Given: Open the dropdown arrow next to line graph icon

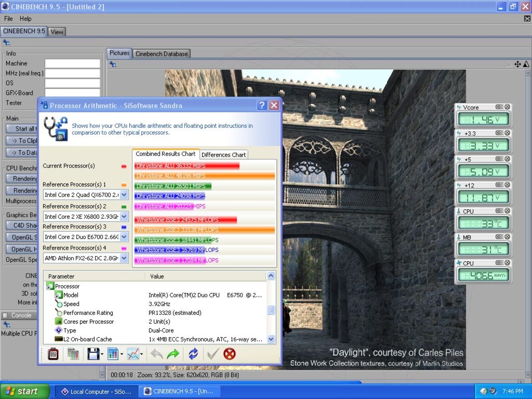Looking at the screenshot, I should (142, 354).
